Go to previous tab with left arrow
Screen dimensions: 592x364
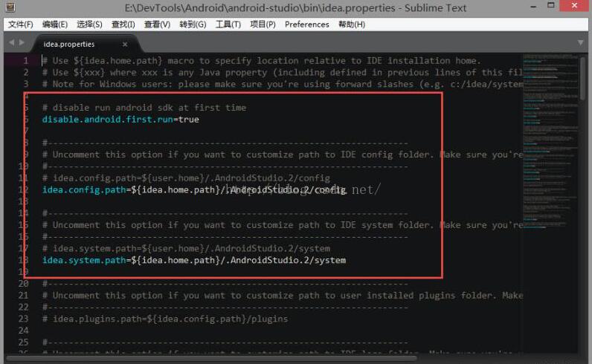(x=12, y=42)
